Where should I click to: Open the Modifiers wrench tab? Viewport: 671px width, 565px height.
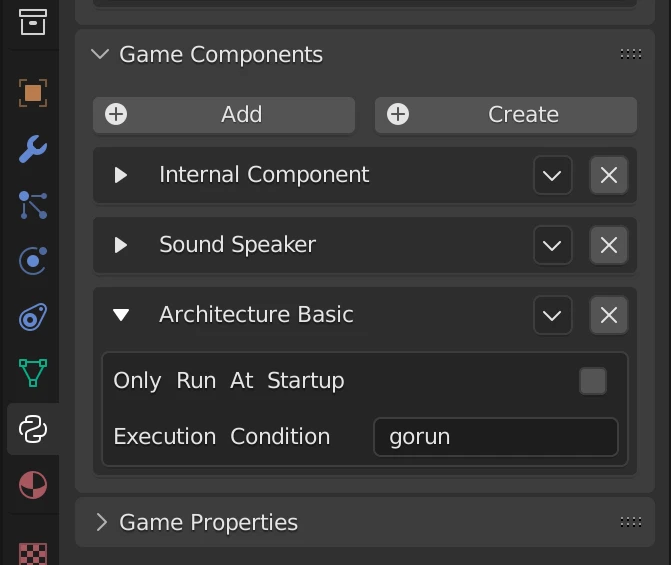click(x=33, y=150)
